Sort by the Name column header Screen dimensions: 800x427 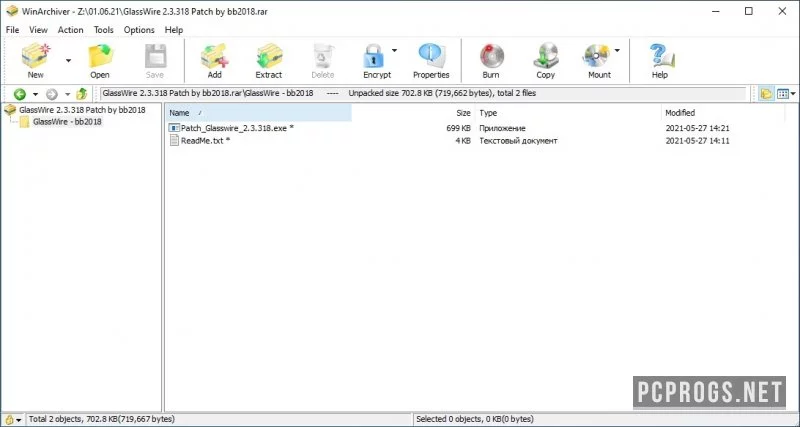tap(259, 113)
